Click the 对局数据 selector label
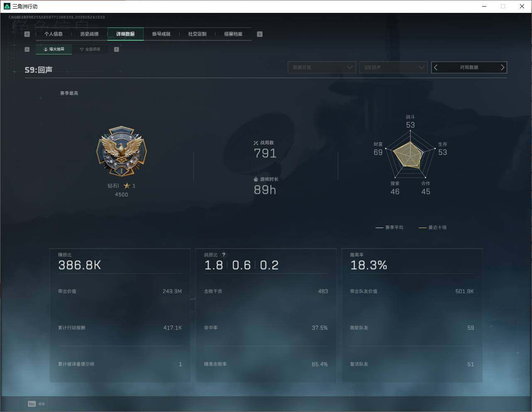 click(x=469, y=67)
